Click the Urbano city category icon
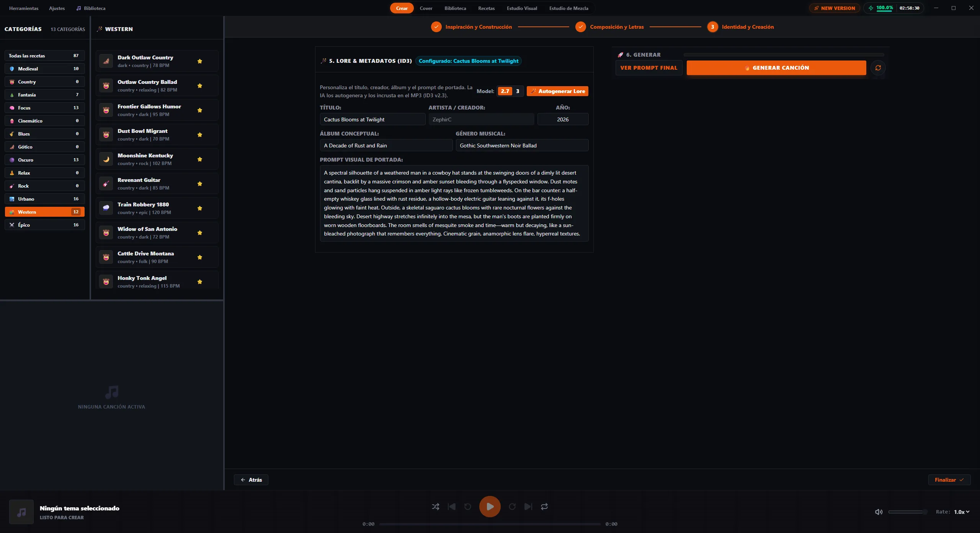 click(12, 199)
